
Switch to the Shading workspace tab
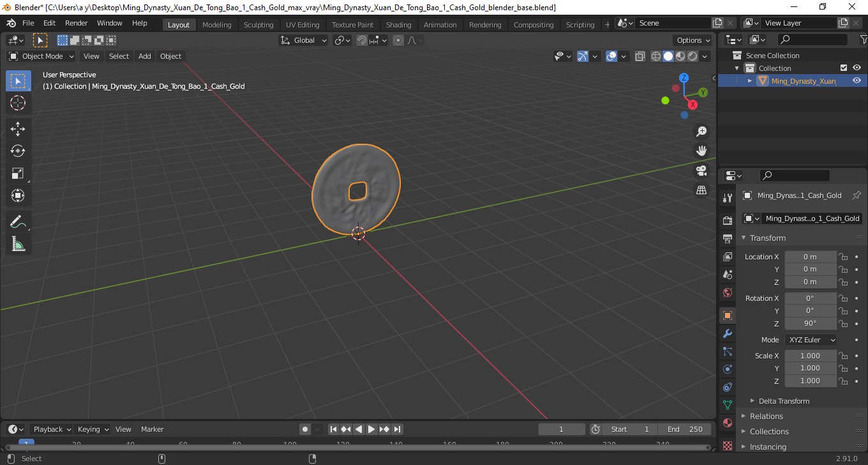click(399, 25)
